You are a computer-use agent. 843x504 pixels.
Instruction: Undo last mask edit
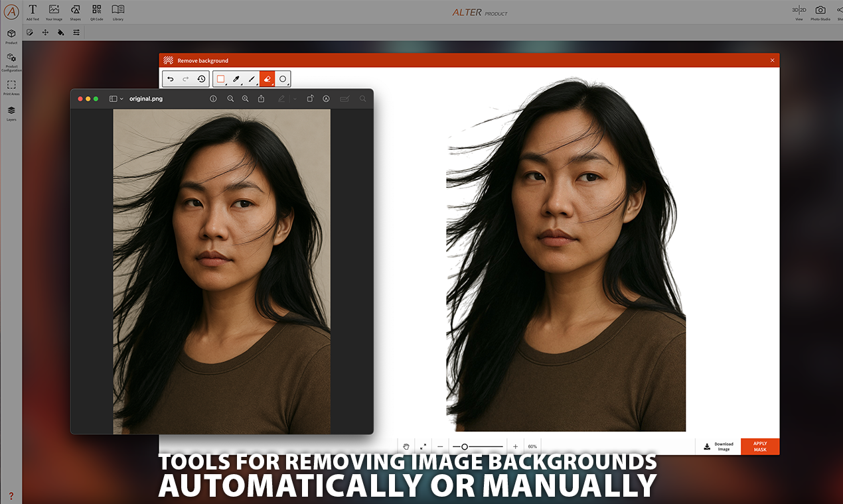(x=171, y=79)
